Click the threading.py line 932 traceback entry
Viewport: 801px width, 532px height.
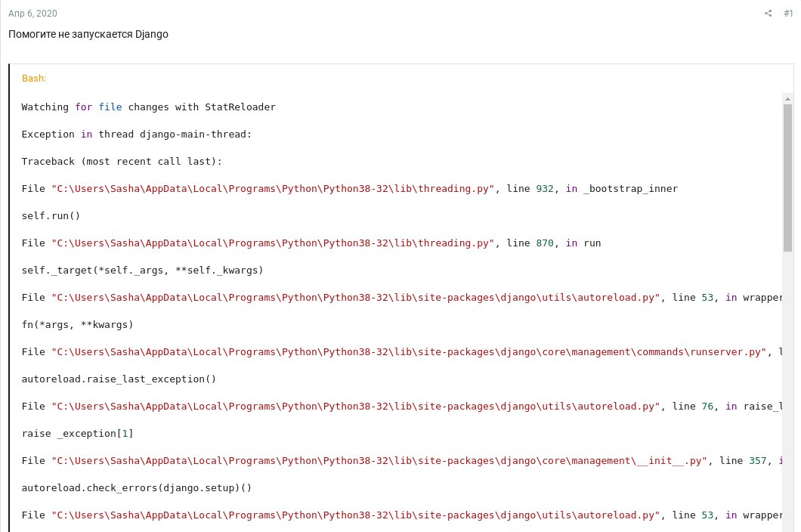[x=349, y=189]
